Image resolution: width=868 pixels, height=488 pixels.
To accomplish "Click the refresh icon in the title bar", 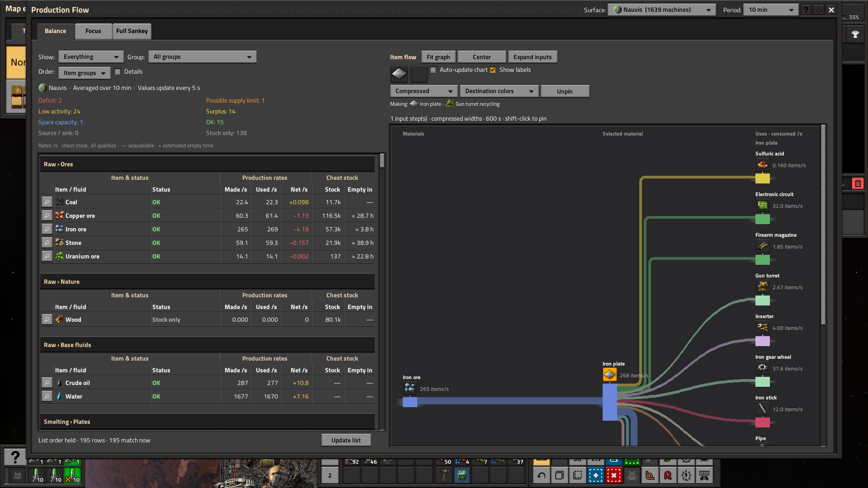I will coord(819,10).
